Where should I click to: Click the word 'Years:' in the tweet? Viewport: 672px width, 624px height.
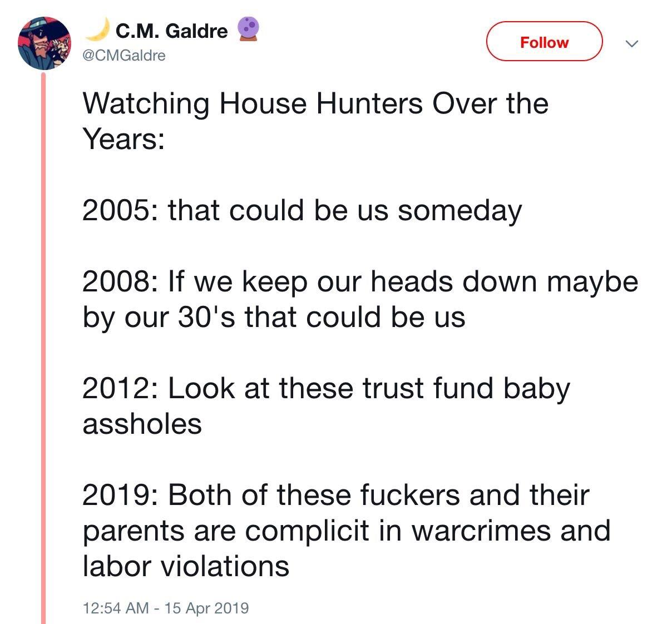[x=123, y=138]
